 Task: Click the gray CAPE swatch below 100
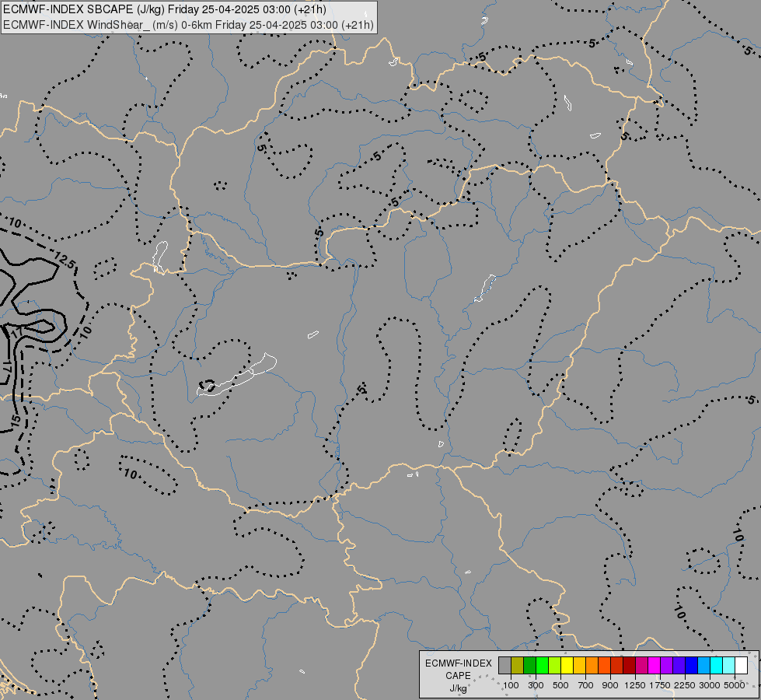point(504,665)
